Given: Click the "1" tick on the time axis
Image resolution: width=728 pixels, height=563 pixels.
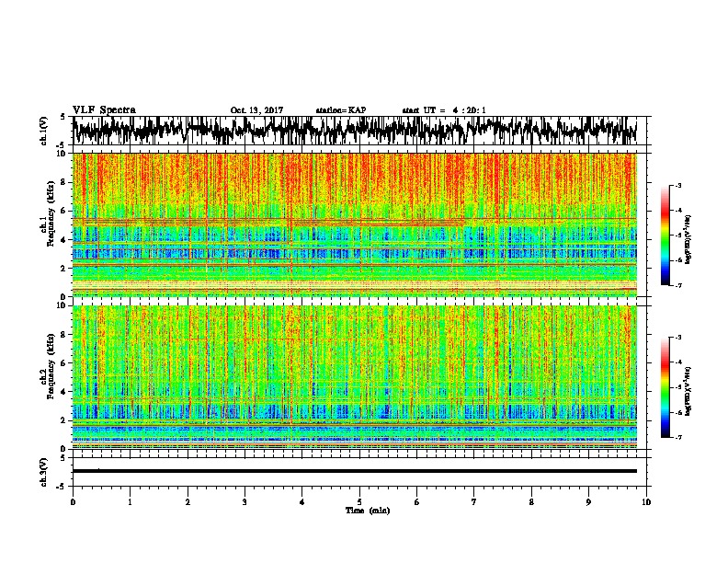Looking at the screenshot, I should tap(130, 502).
